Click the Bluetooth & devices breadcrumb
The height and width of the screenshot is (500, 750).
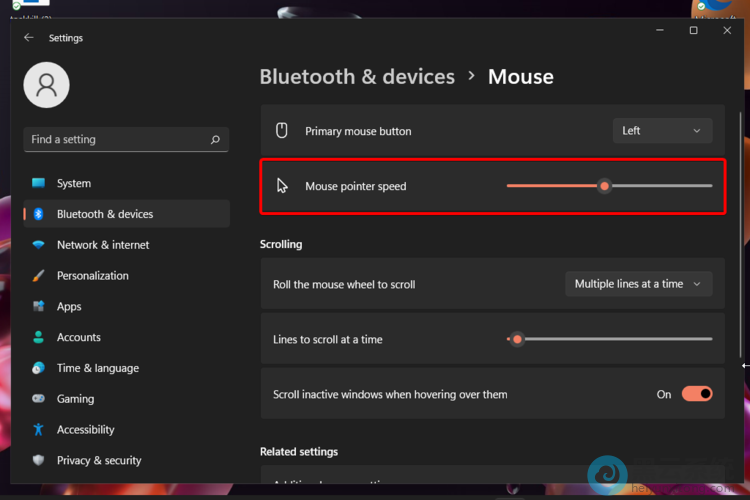tap(357, 77)
